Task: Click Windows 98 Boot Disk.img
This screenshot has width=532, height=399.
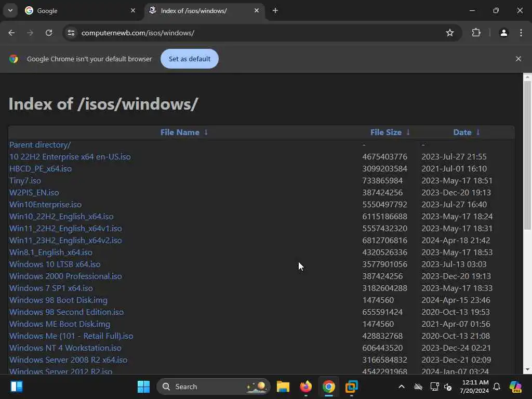Action: tap(58, 300)
